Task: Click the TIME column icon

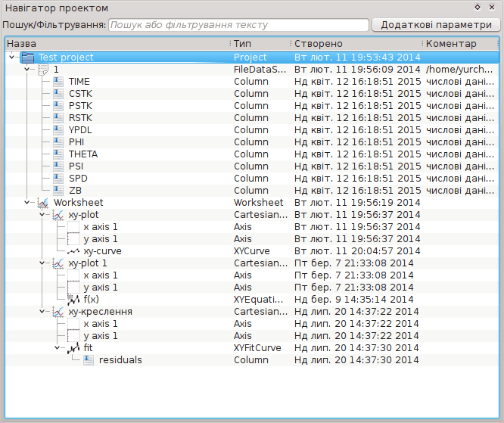Action: [x=58, y=82]
